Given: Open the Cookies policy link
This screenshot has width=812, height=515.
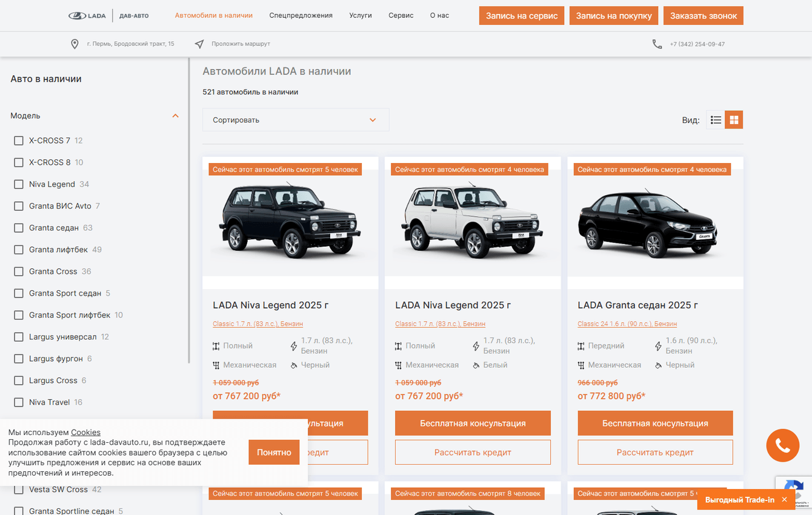Looking at the screenshot, I should click(x=85, y=433).
